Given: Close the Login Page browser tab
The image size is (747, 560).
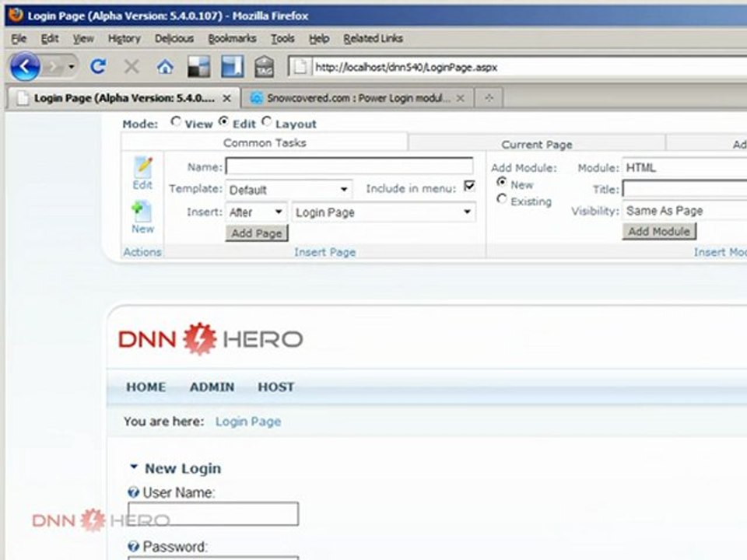Looking at the screenshot, I should pyautogui.click(x=226, y=98).
